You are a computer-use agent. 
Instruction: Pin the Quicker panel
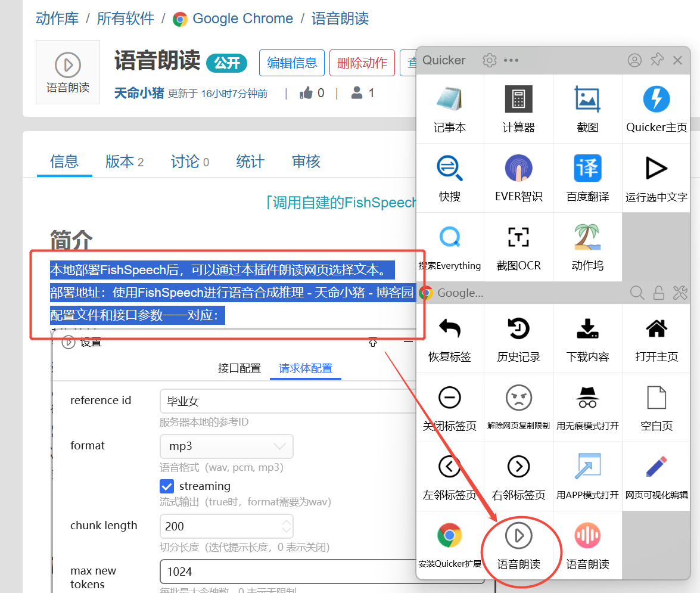point(657,60)
